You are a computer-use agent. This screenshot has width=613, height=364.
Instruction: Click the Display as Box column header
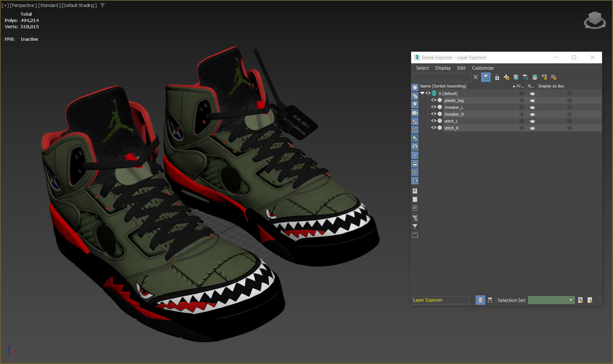click(569, 86)
